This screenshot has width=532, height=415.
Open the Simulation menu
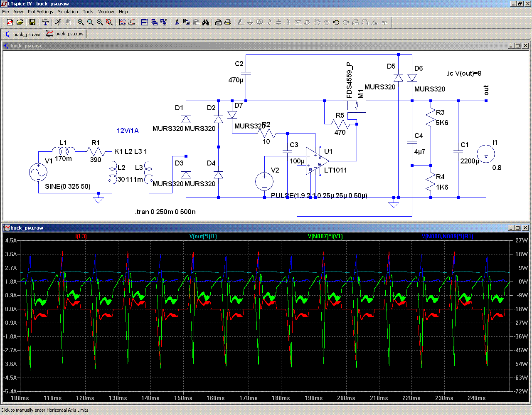coord(68,12)
